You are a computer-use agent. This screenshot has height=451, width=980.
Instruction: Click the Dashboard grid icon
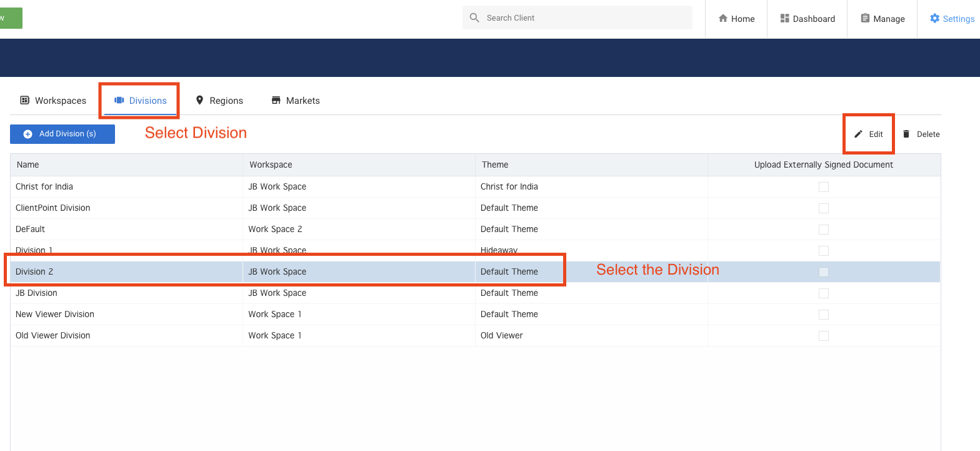(x=784, y=18)
